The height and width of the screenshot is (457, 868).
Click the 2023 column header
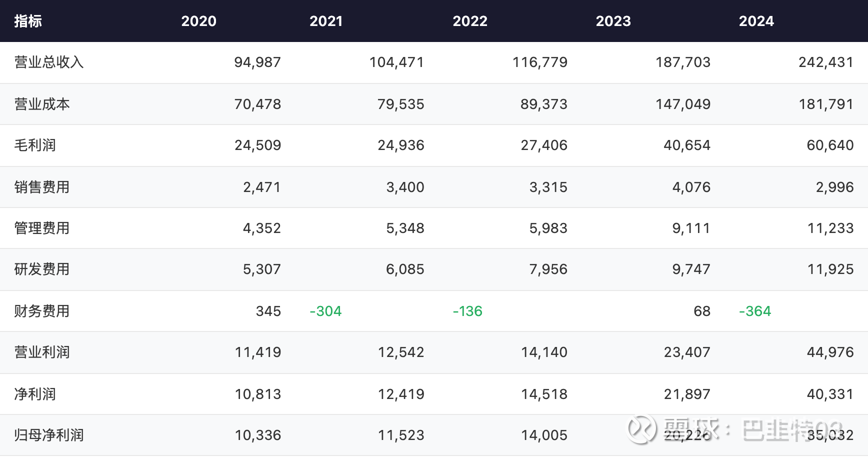(x=613, y=21)
